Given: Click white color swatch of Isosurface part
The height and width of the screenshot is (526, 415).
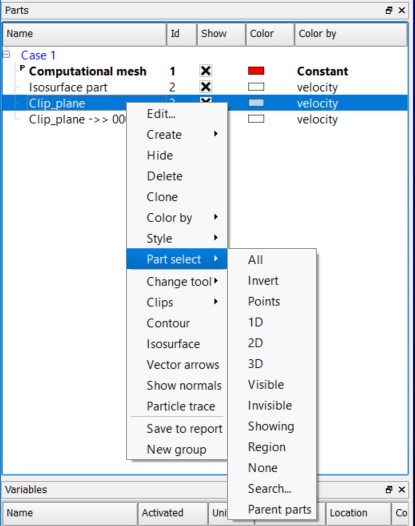Looking at the screenshot, I should [256, 87].
